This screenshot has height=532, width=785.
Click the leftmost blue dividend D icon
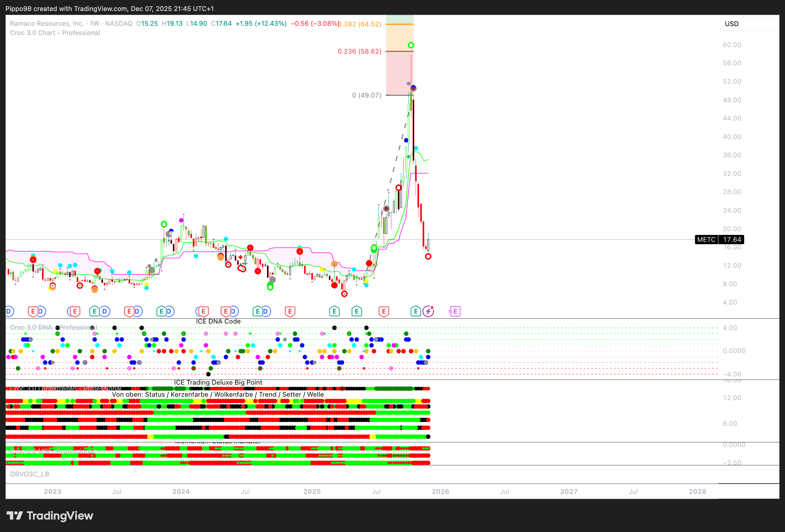click(x=9, y=312)
